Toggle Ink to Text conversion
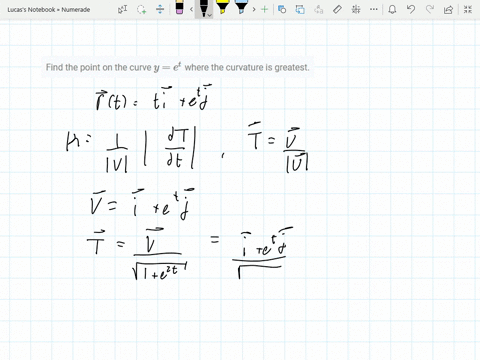Viewport: 480px width, 360px height. (319, 9)
